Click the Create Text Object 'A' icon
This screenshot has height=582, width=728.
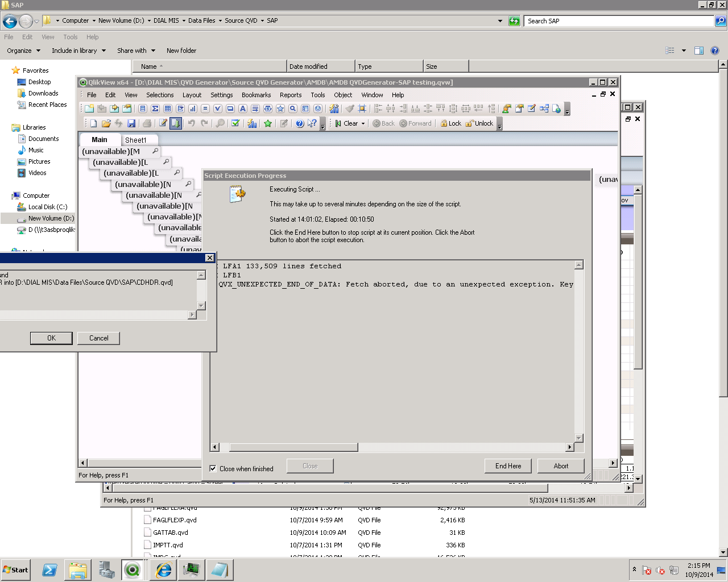point(243,109)
